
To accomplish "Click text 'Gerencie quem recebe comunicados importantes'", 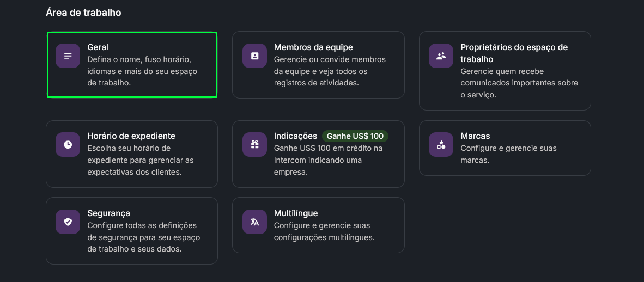I will pyautogui.click(x=519, y=77).
